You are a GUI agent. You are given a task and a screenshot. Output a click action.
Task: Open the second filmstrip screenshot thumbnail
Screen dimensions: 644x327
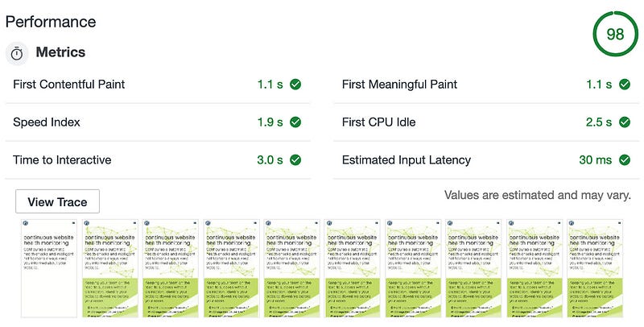(x=109, y=268)
